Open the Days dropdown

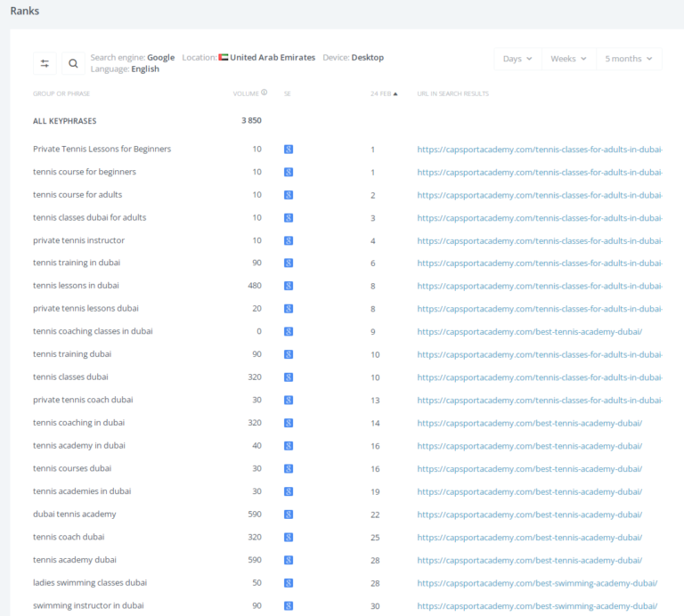517,59
